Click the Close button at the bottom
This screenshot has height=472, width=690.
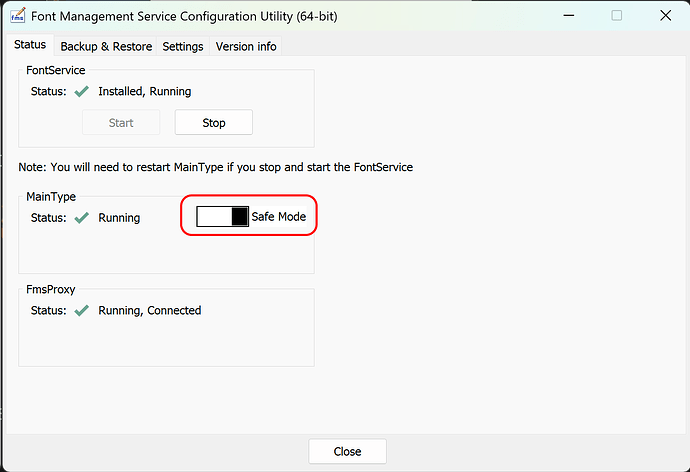[x=348, y=451]
